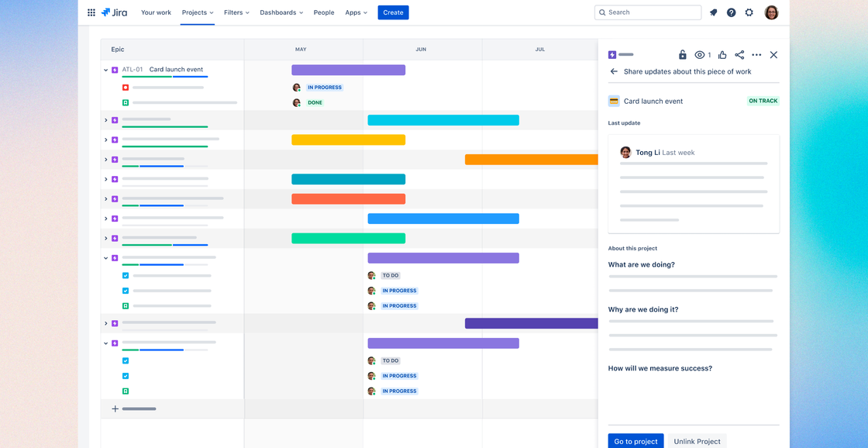Open the Atlassian app switcher grid
Image resolution: width=868 pixels, height=448 pixels.
click(x=91, y=12)
